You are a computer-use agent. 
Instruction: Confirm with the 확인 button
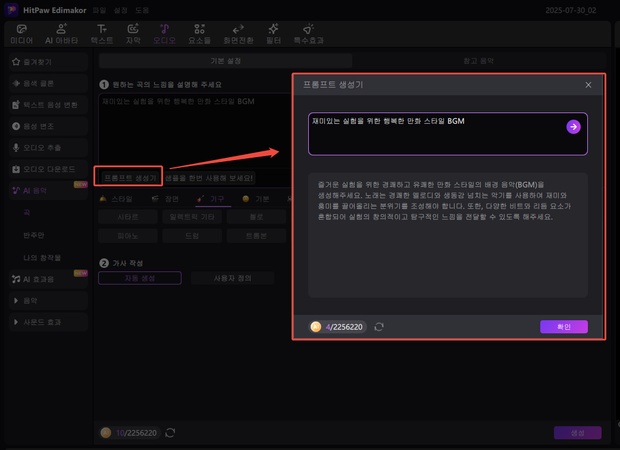pos(564,327)
